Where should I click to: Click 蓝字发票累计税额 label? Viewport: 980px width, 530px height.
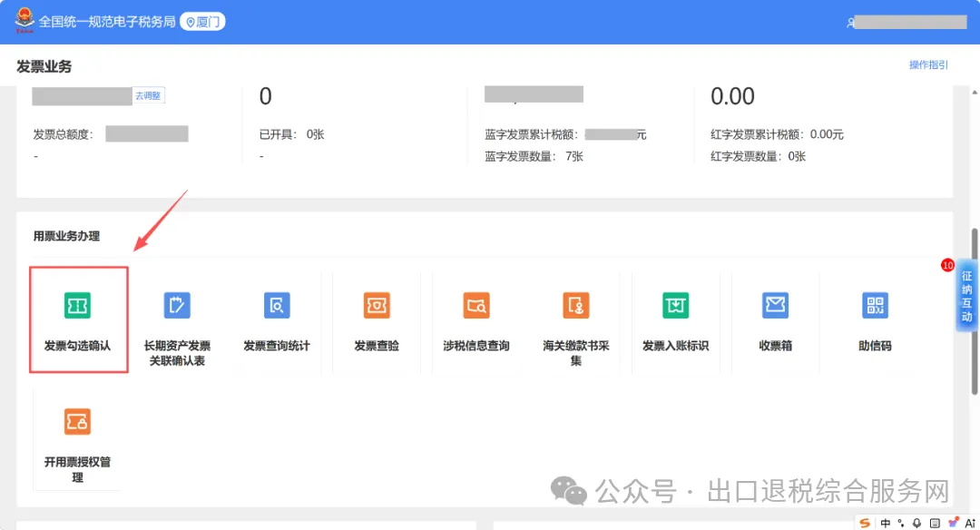532,134
